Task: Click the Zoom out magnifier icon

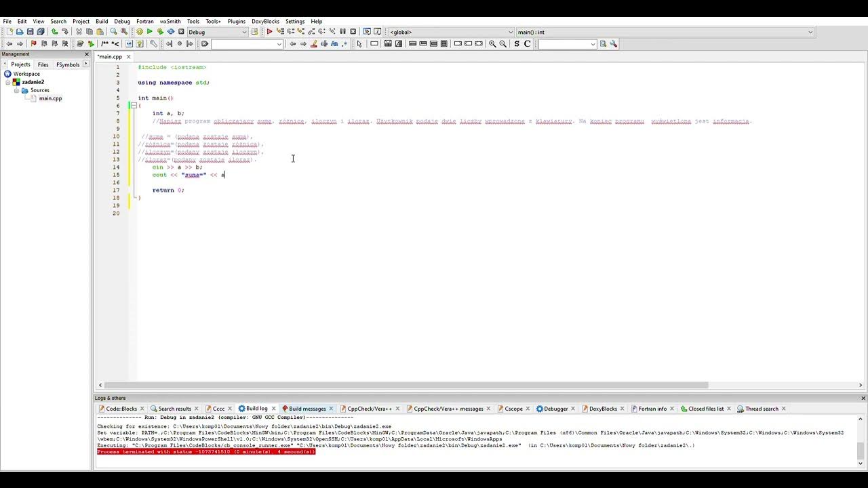Action: click(x=503, y=44)
